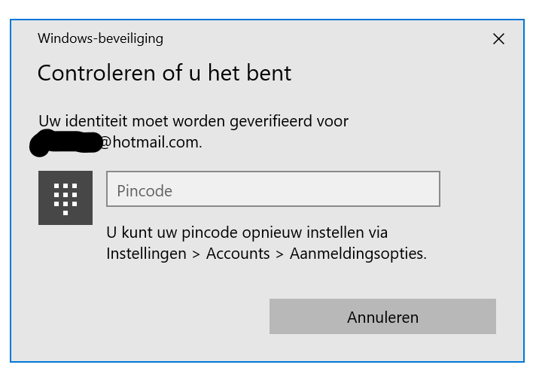Viewport: 533px width, 392px height.
Task: Click the @hotmail.com email text
Action: point(151,142)
